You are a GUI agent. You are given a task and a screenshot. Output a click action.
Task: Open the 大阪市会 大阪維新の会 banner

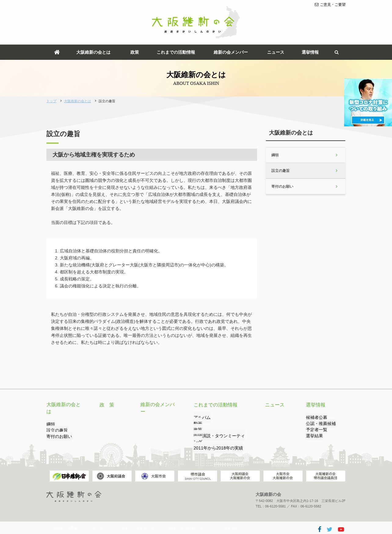pyautogui.click(x=283, y=476)
